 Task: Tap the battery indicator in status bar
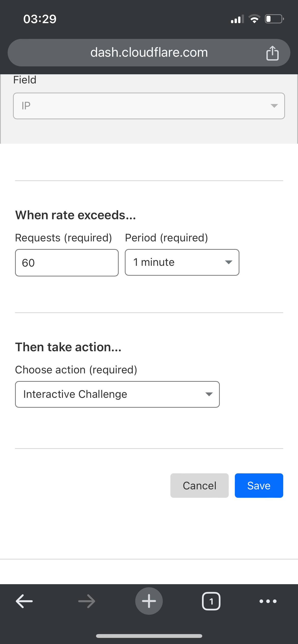pos(274,19)
